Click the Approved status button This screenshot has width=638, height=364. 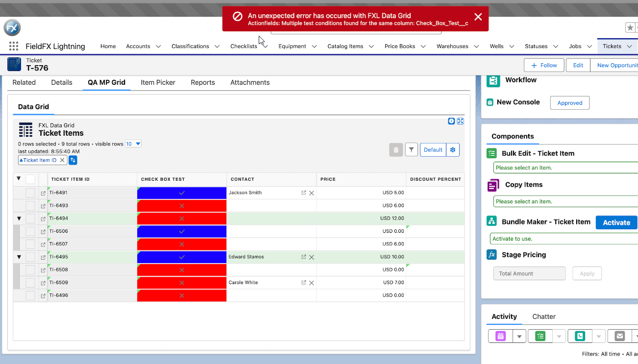pos(570,103)
